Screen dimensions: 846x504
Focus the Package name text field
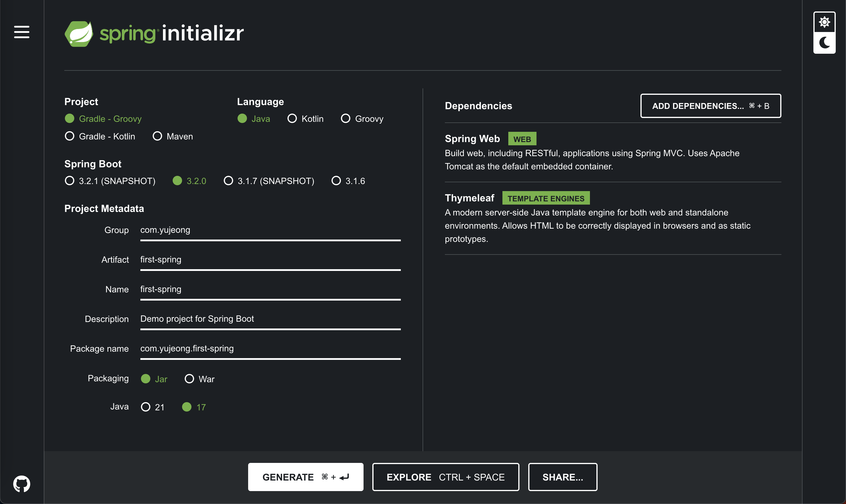point(270,349)
